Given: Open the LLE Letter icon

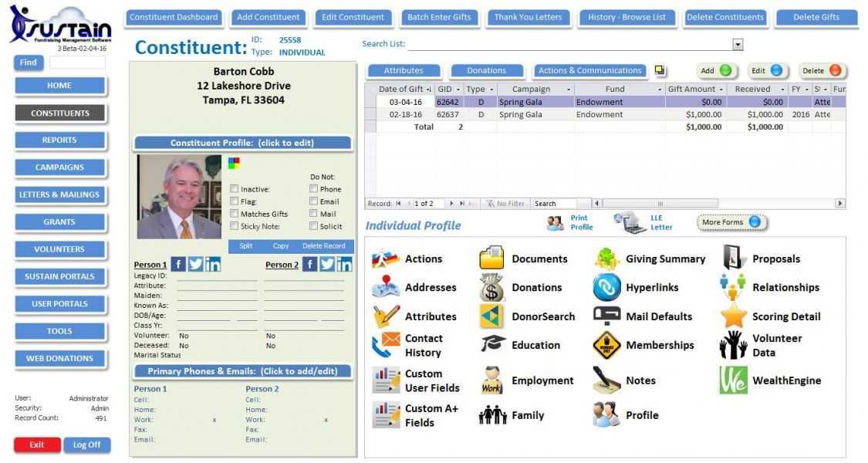Looking at the screenshot, I should 633,221.
